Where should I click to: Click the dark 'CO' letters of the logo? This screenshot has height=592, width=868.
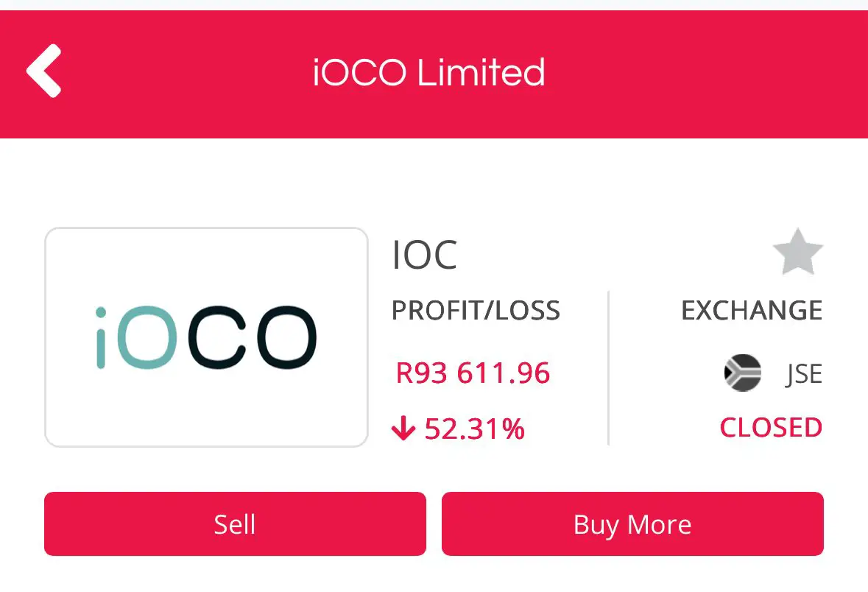point(253,337)
